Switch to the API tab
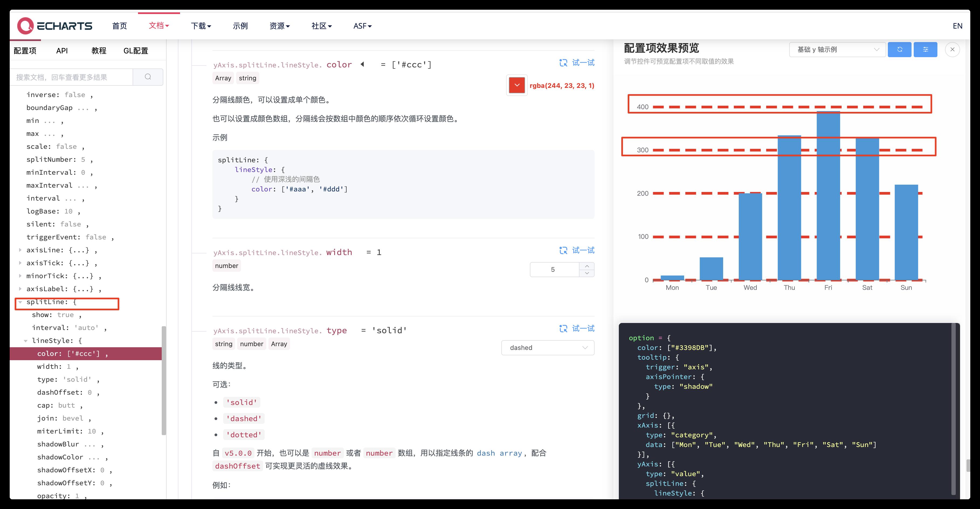This screenshot has height=509, width=980. (x=62, y=51)
